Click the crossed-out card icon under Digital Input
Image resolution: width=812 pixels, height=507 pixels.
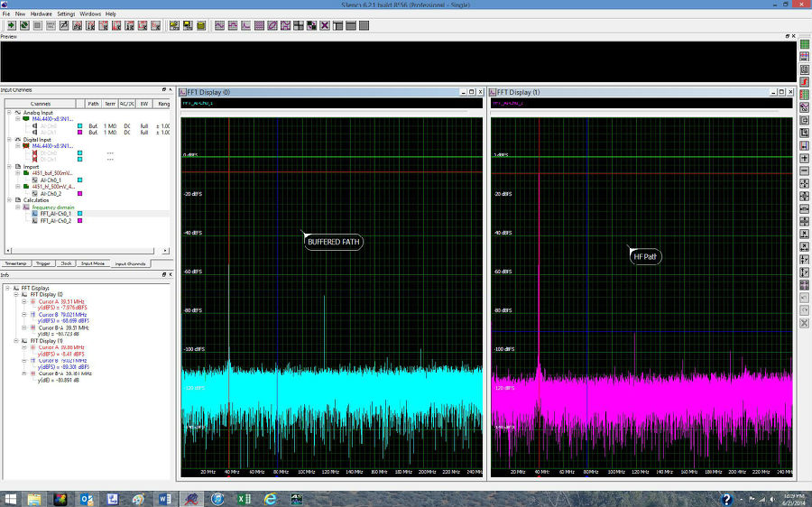26,146
